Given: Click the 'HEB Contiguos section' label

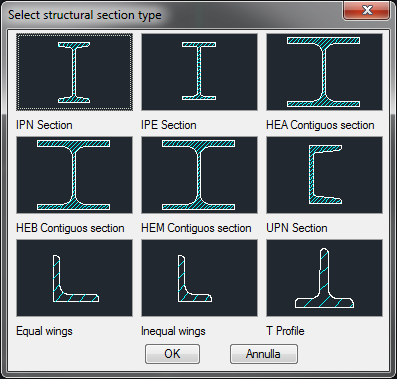Looking at the screenshot, I should click(70, 228).
